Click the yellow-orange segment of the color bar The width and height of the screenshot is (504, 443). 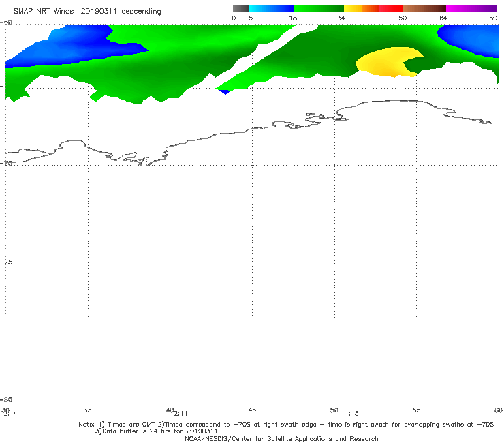coord(361,8)
